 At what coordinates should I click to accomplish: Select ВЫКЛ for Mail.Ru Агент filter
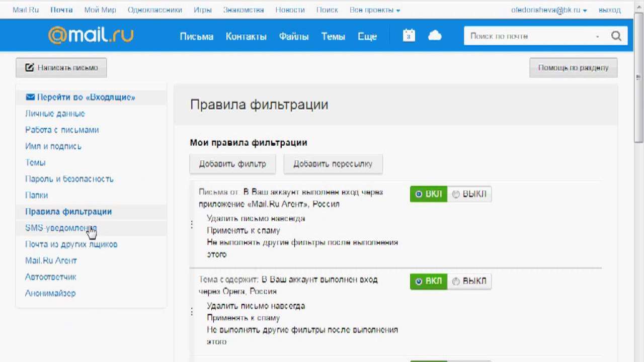coord(469,194)
